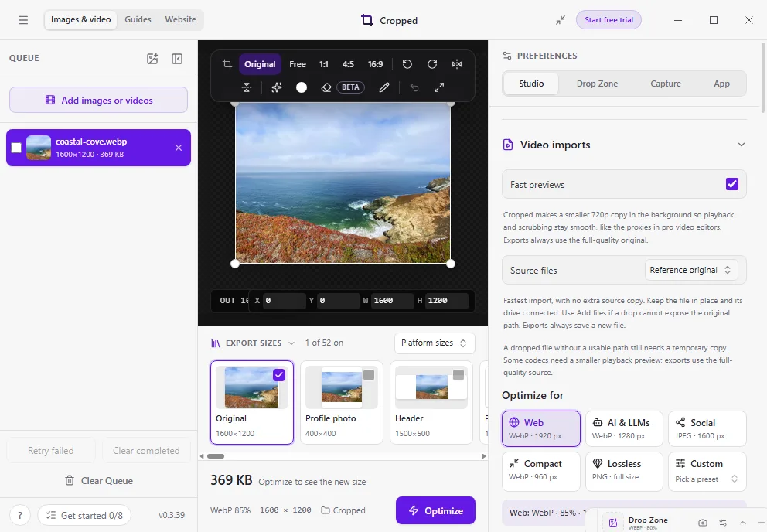Viewport: 767px width, 532px height.
Task: Click the crop width W input field
Action: pyautogui.click(x=394, y=301)
